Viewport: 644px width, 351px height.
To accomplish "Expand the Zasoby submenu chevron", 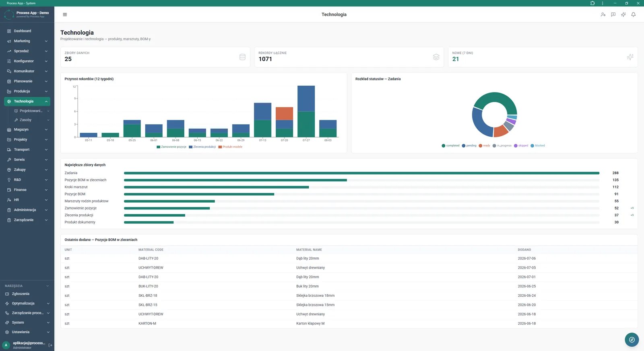I will pos(48,120).
